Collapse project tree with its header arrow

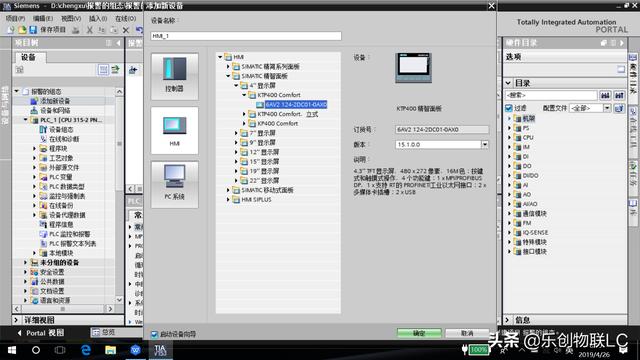point(118,43)
